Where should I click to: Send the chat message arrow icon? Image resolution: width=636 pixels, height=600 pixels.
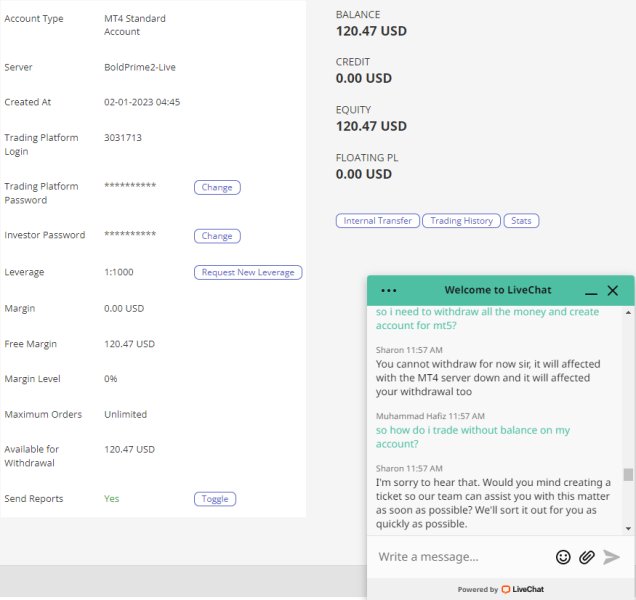pyautogui.click(x=611, y=557)
